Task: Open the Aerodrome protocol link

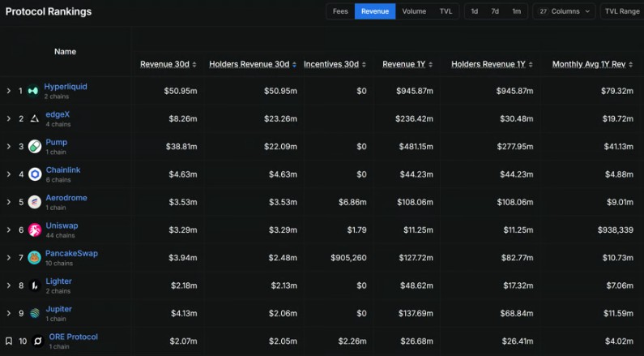Action: [66, 198]
